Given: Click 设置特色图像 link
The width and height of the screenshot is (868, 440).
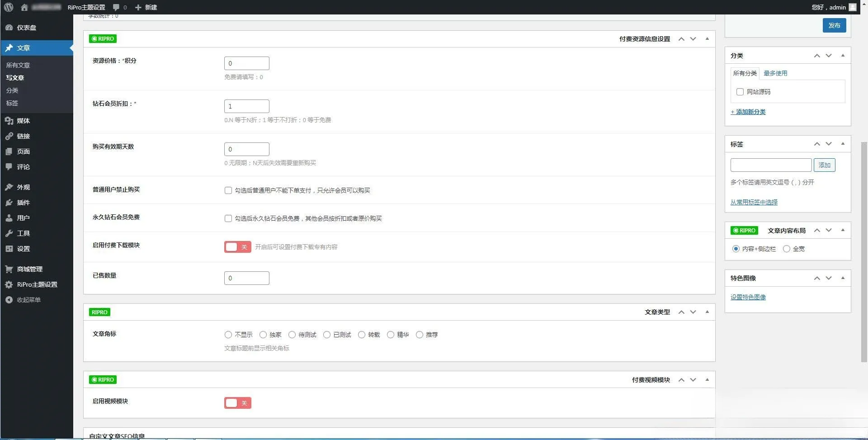Looking at the screenshot, I should [748, 297].
